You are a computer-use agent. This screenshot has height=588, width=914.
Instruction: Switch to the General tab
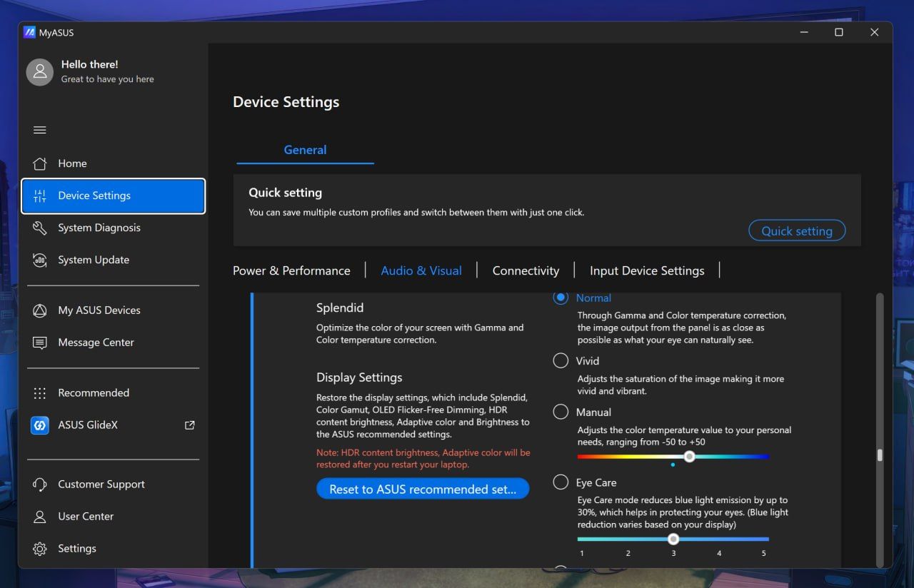tap(305, 150)
